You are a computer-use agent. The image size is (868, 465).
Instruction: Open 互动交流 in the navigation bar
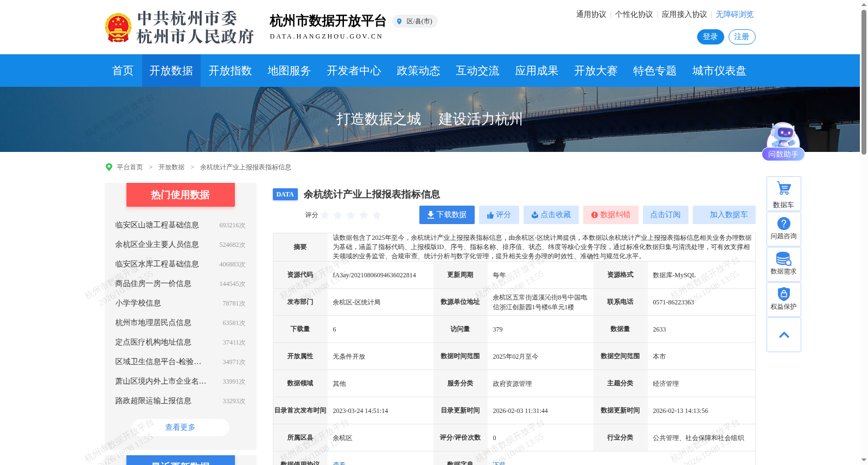pos(477,71)
